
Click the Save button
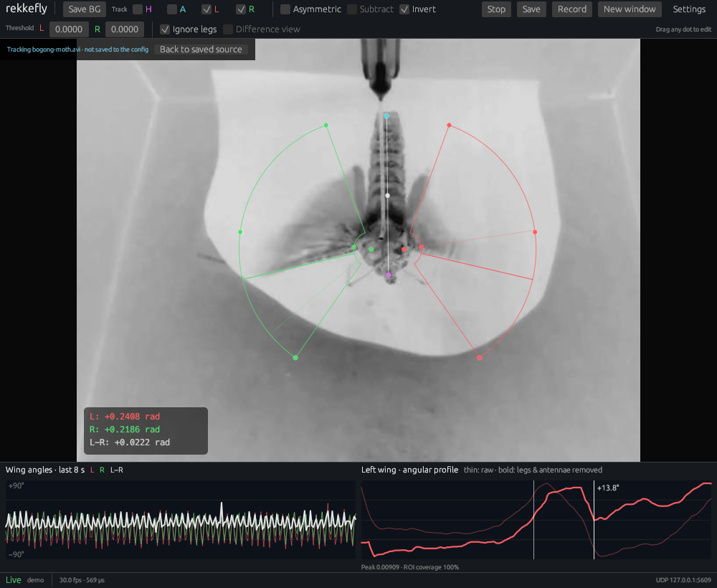[531, 9]
